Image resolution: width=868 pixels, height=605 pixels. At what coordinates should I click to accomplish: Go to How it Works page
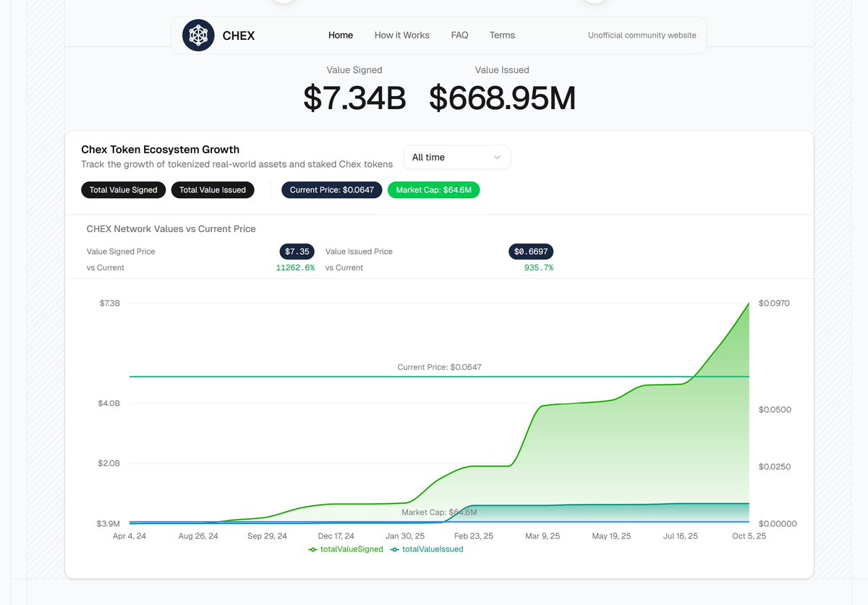tap(402, 35)
